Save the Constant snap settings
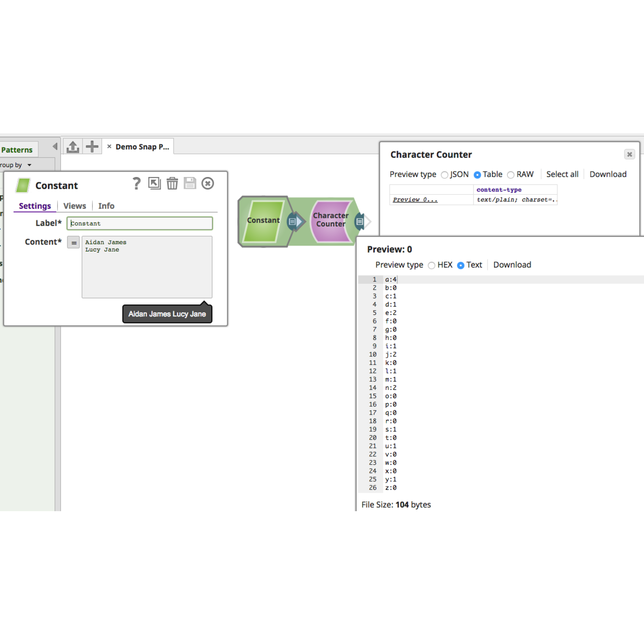 [x=190, y=184]
